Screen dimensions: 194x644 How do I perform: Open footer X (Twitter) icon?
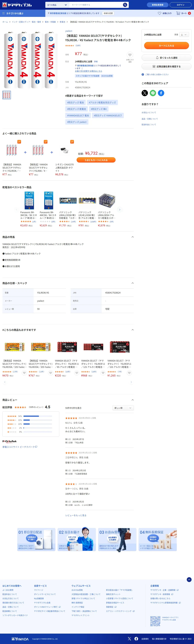point(129,639)
